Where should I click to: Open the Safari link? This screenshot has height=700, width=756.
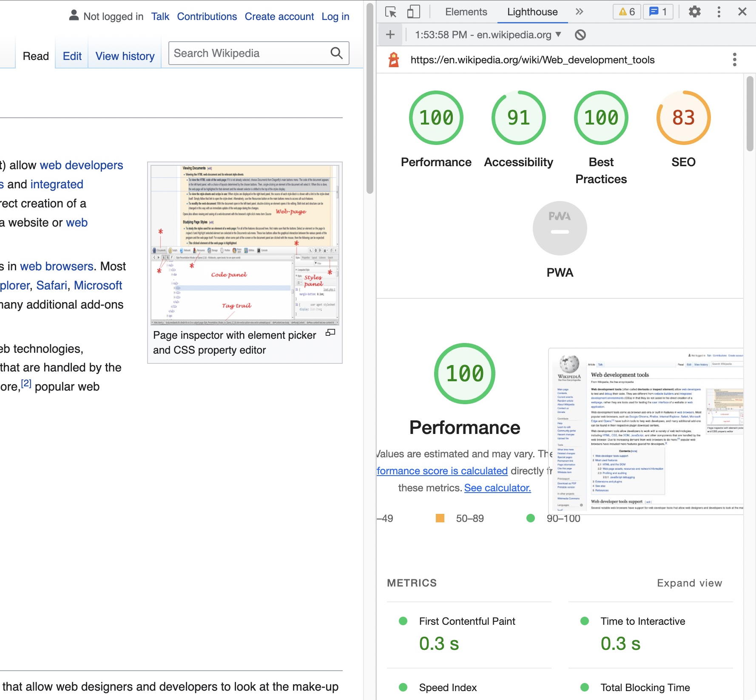coord(51,286)
